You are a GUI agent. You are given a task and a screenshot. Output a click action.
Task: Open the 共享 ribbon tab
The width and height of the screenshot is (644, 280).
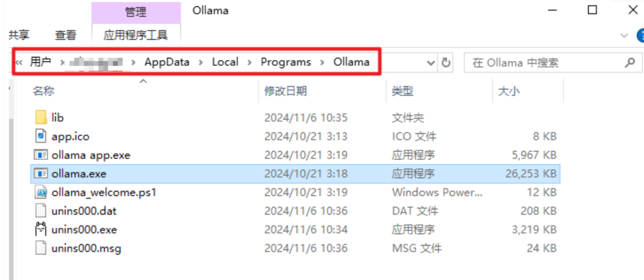19,35
